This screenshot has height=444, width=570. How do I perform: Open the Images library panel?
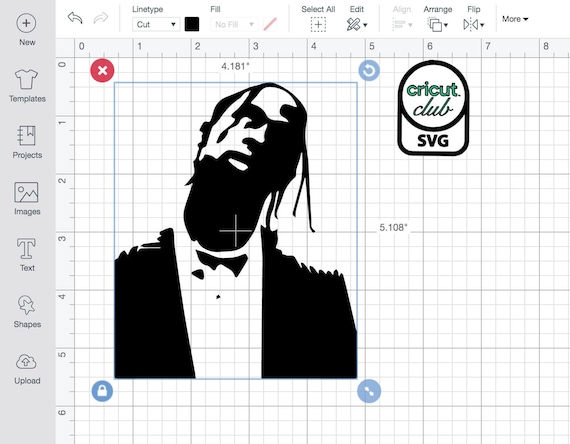pos(26,192)
